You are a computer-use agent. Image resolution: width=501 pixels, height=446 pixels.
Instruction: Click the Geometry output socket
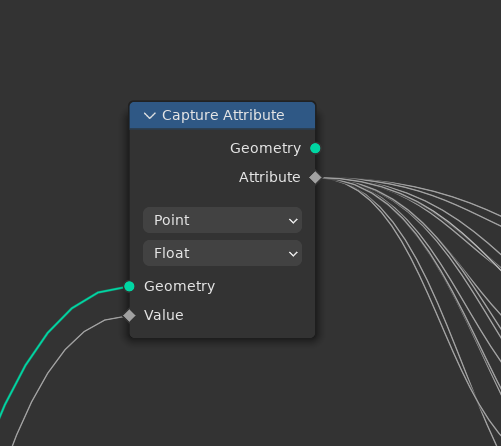coord(315,148)
